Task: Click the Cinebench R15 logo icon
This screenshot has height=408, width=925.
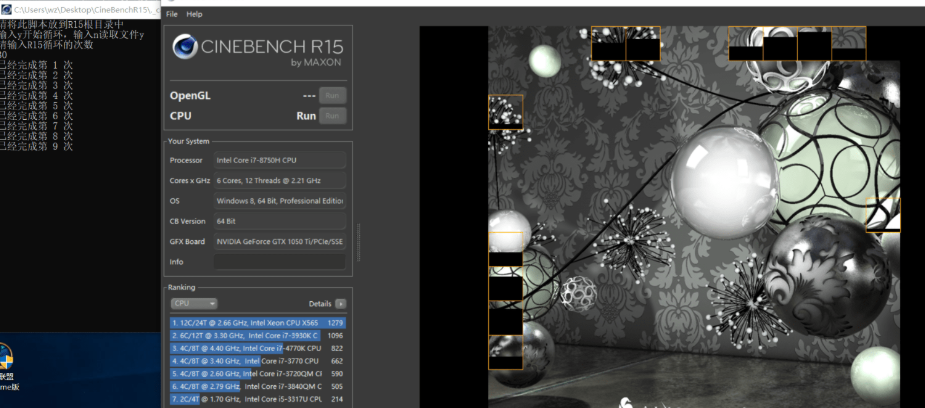Action: click(186, 48)
